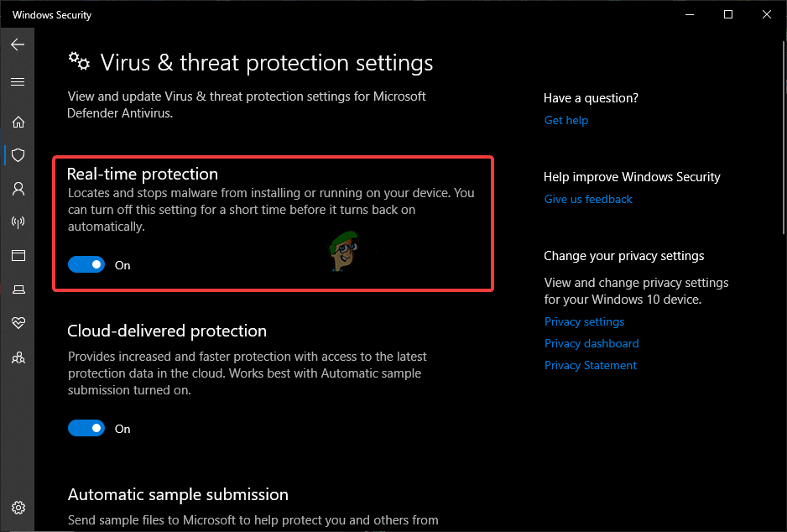Open Device security laptop icon
Viewport: 787px width, 532px height.
coord(18,289)
